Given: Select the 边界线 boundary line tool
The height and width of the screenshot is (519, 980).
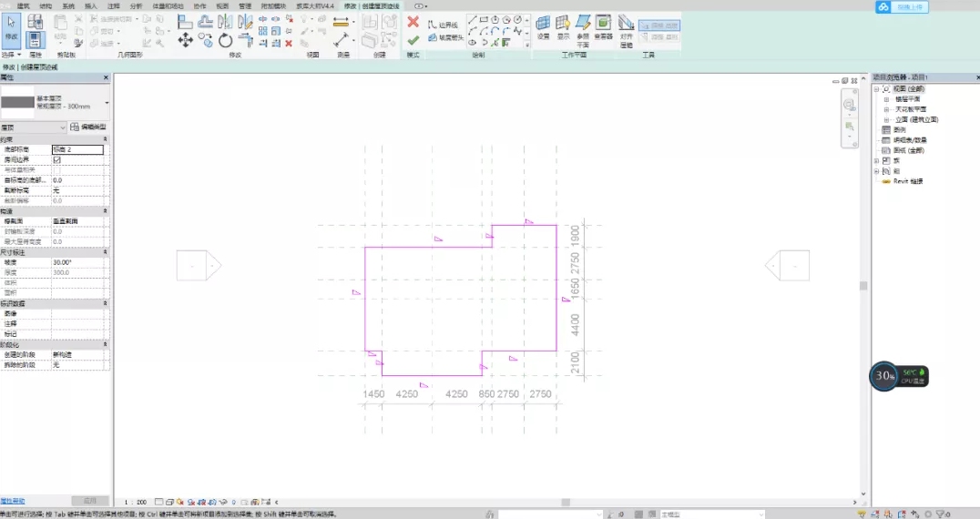Looking at the screenshot, I should point(444,25).
